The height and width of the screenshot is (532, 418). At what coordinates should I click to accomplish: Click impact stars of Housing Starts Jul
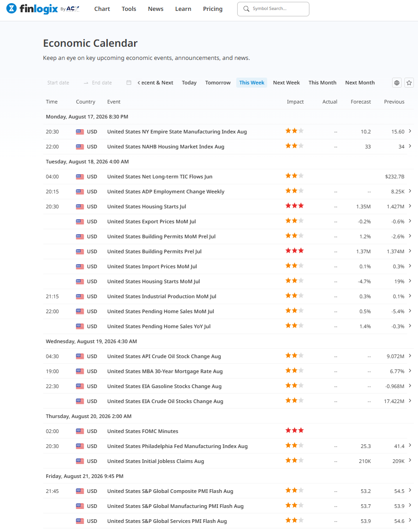pos(294,206)
